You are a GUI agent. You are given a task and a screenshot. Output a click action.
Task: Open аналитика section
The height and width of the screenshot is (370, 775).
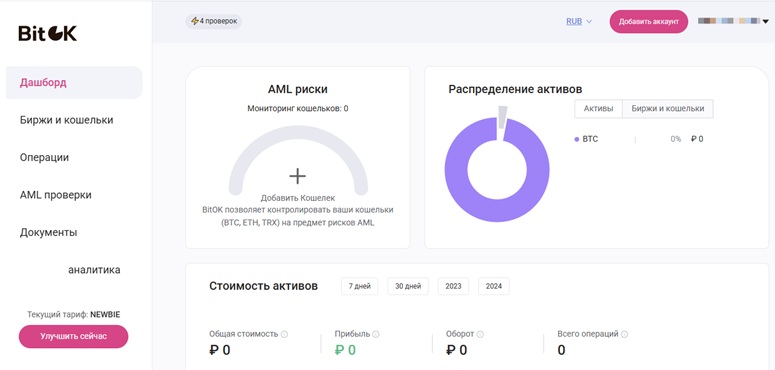coord(94,270)
